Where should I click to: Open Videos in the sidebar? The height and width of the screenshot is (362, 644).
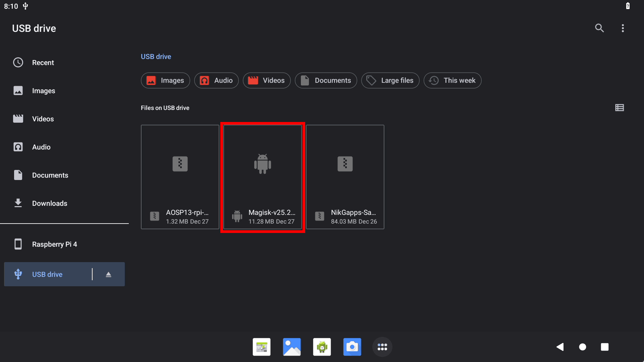64,119
